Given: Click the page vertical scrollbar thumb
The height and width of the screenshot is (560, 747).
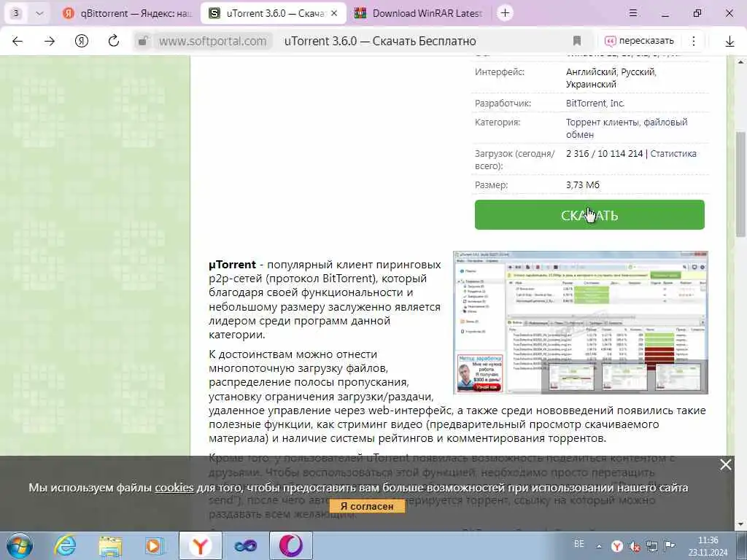Looking at the screenshot, I should coord(741,184).
